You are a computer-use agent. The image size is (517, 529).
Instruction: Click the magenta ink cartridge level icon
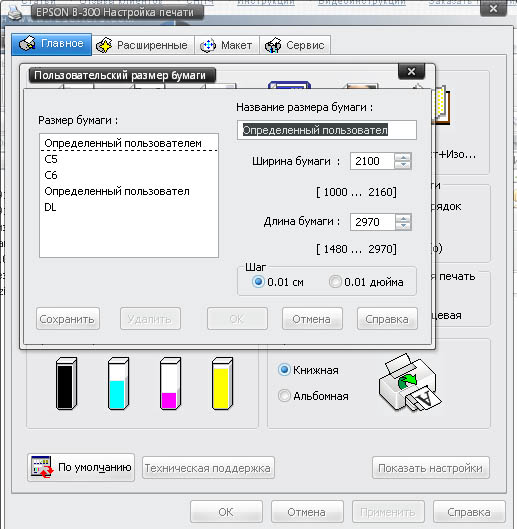tap(170, 383)
